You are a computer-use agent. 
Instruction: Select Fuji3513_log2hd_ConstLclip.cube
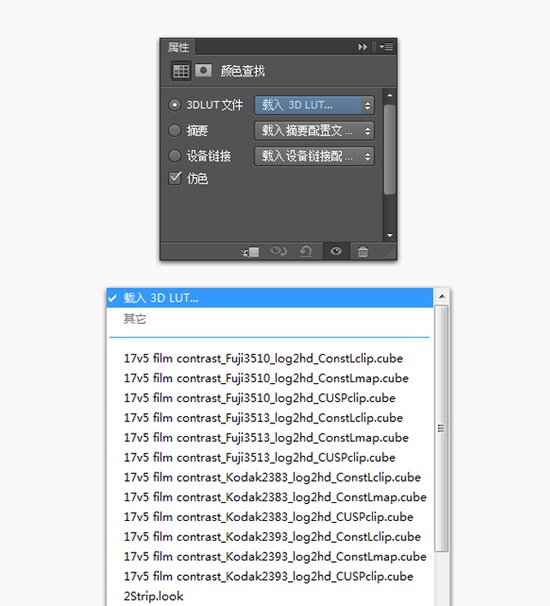[270, 418]
